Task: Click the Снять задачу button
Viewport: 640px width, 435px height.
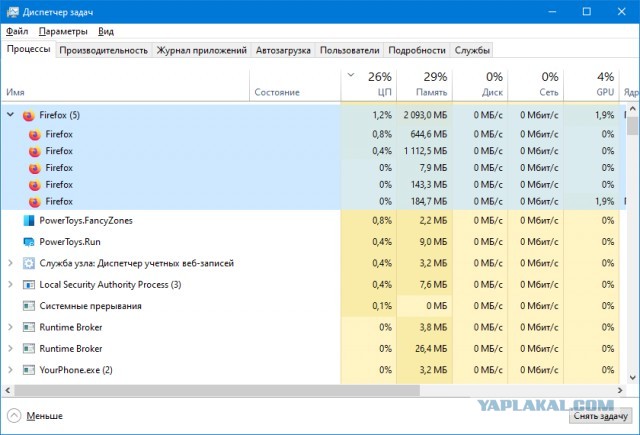Action: coord(600,416)
